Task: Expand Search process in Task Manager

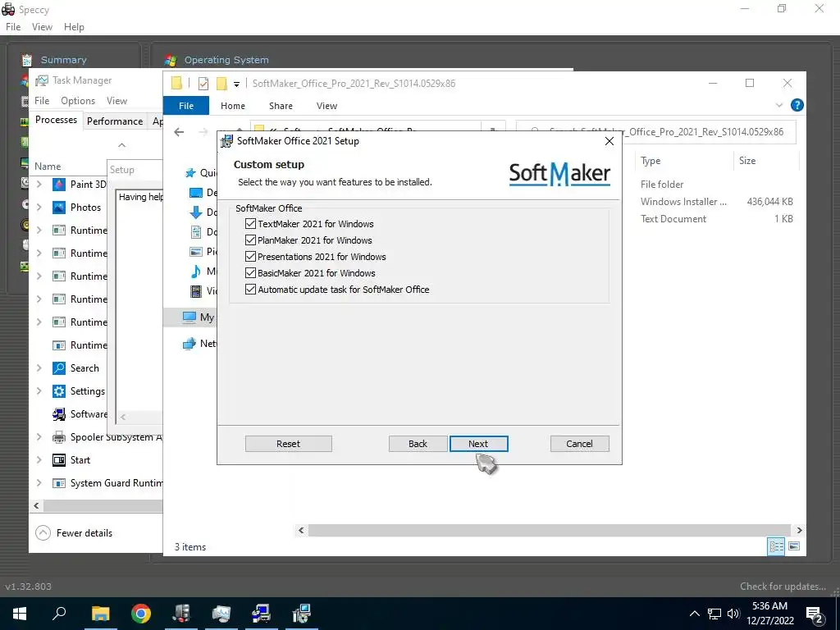Action: [39, 368]
